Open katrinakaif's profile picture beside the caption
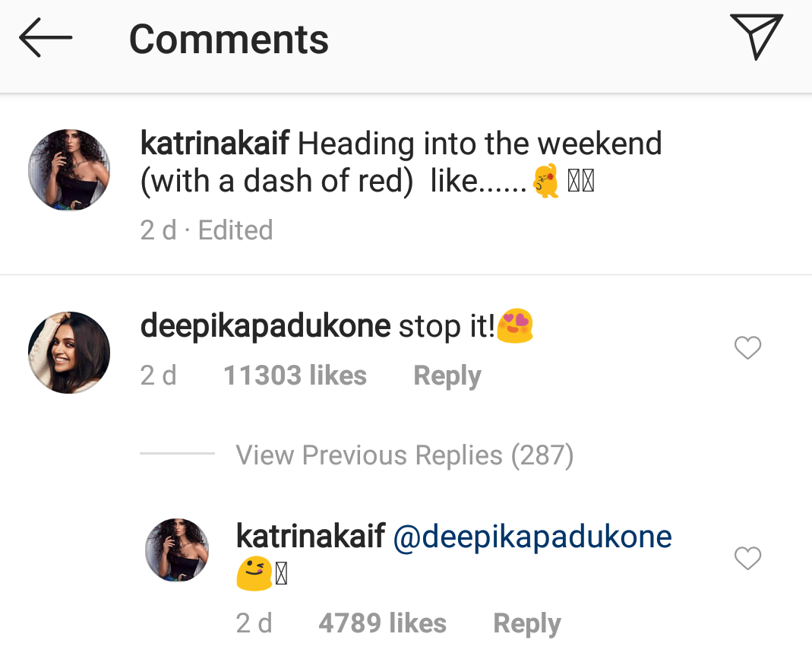Viewport: 812px width, 656px height. pyautogui.click(x=69, y=170)
